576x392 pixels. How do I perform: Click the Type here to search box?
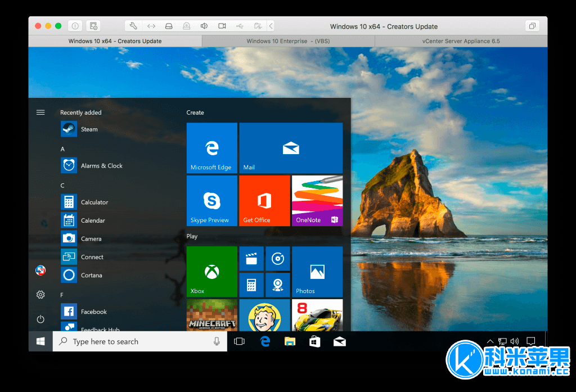click(x=140, y=341)
